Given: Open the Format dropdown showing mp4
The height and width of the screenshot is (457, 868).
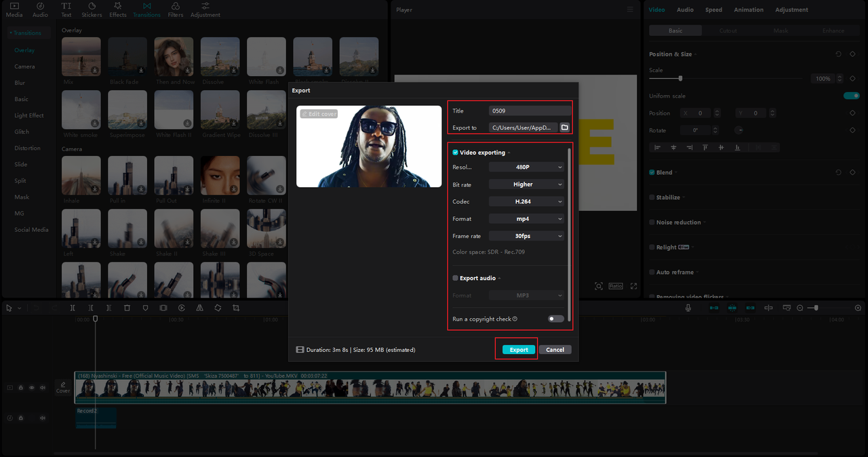Looking at the screenshot, I should pyautogui.click(x=526, y=219).
